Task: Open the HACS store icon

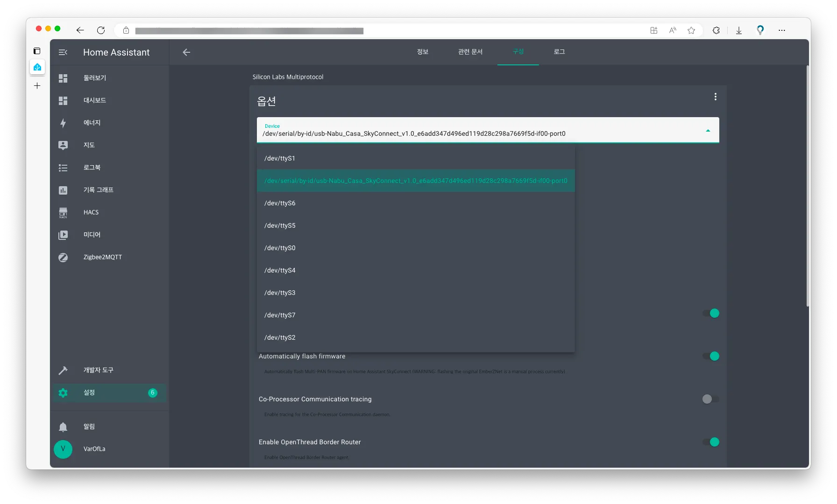Action: click(63, 212)
